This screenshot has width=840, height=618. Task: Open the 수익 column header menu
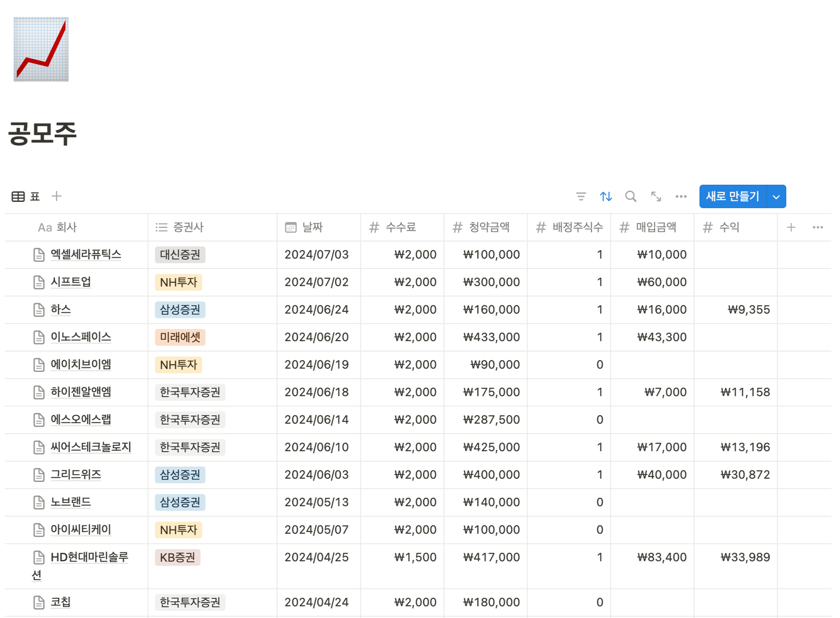click(x=735, y=227)
